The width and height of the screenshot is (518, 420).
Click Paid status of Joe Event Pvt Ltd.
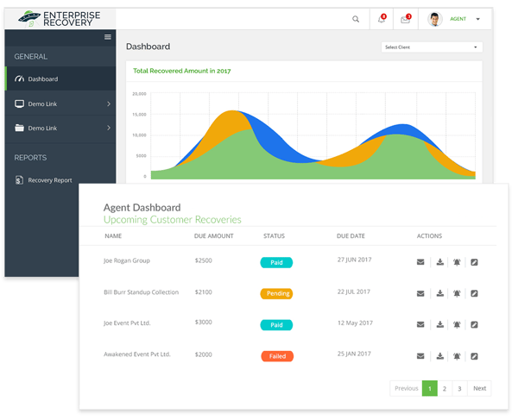(276, 325)
